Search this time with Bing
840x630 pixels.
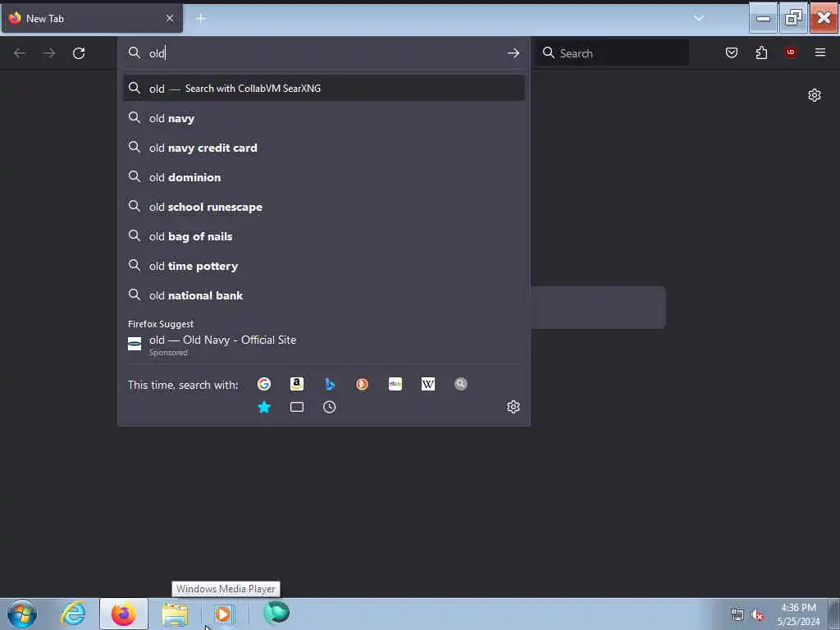330,384
